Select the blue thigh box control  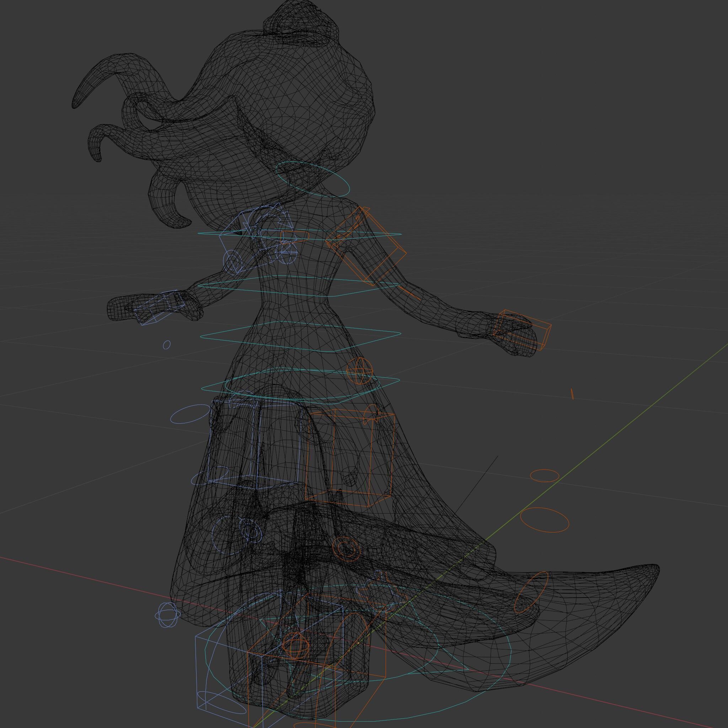(x=256, y=445)
